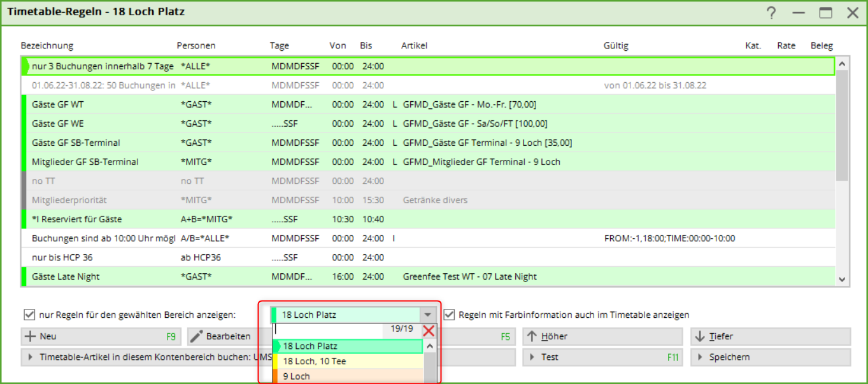The width and height of the screenshot is (868, 384).
Task: Click the dropdown search input field
Action: (x=328, y=330)
